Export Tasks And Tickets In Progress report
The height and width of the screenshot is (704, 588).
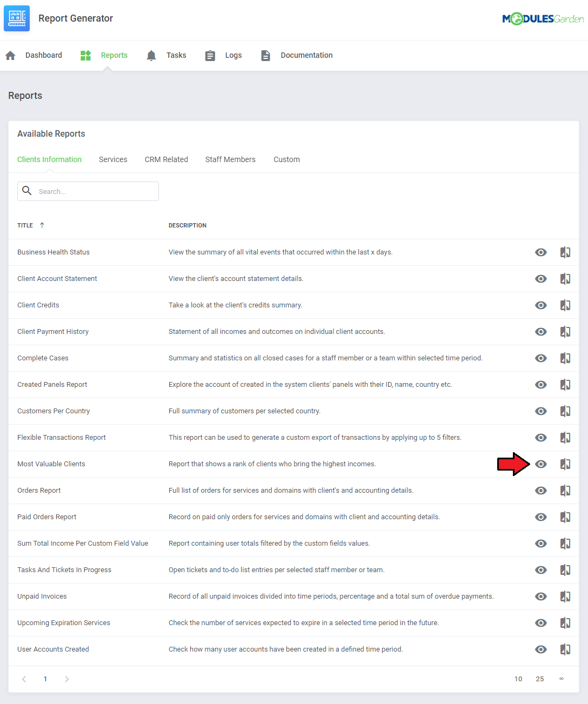tap(565, 570)
